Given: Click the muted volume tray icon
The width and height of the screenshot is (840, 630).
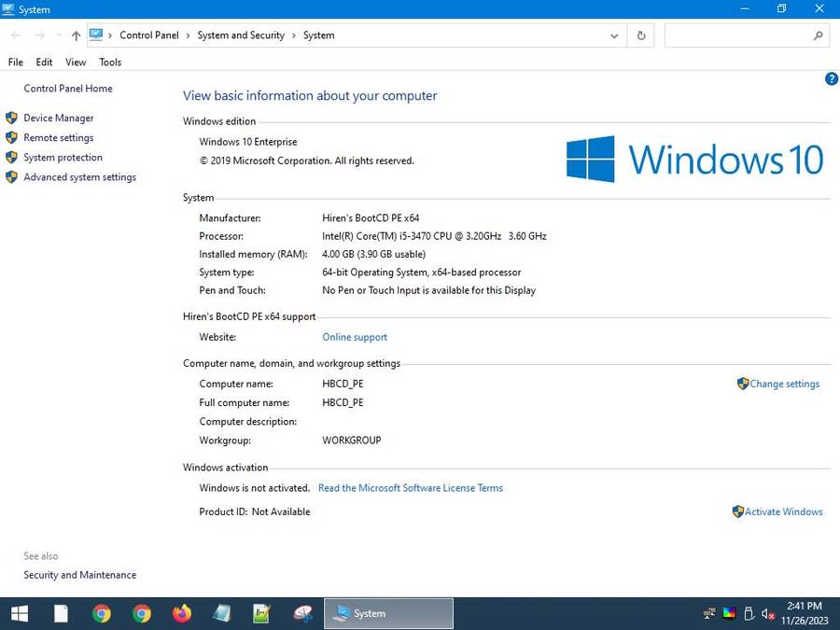Looking at the screenshot, I should click(767, 613).
